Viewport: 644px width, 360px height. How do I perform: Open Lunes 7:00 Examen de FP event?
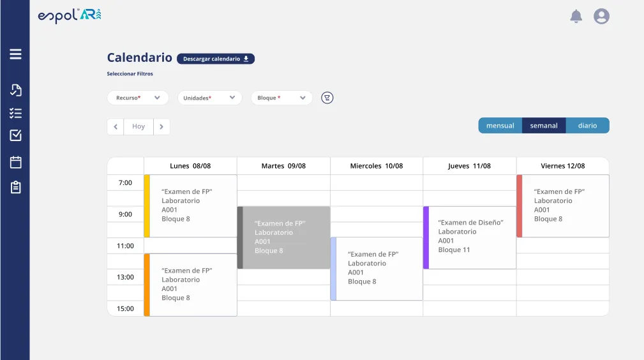click(191, 206)
